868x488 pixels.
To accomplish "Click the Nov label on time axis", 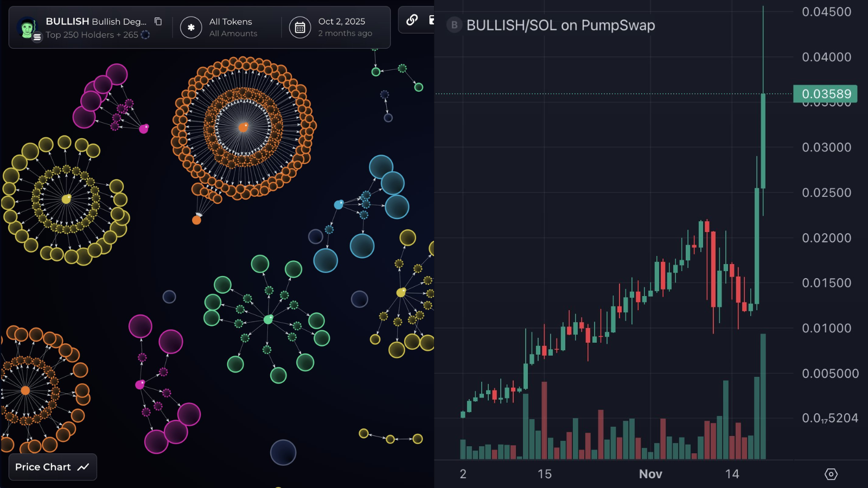I will point(650,474).
